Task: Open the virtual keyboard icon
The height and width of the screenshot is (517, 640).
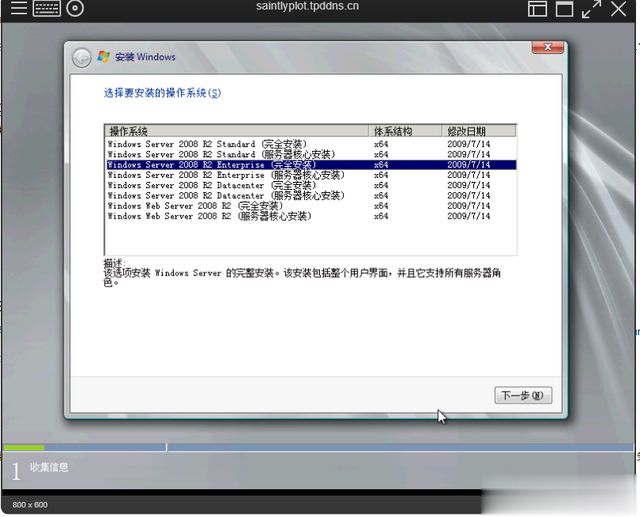Action: click(x=47, y=8)
